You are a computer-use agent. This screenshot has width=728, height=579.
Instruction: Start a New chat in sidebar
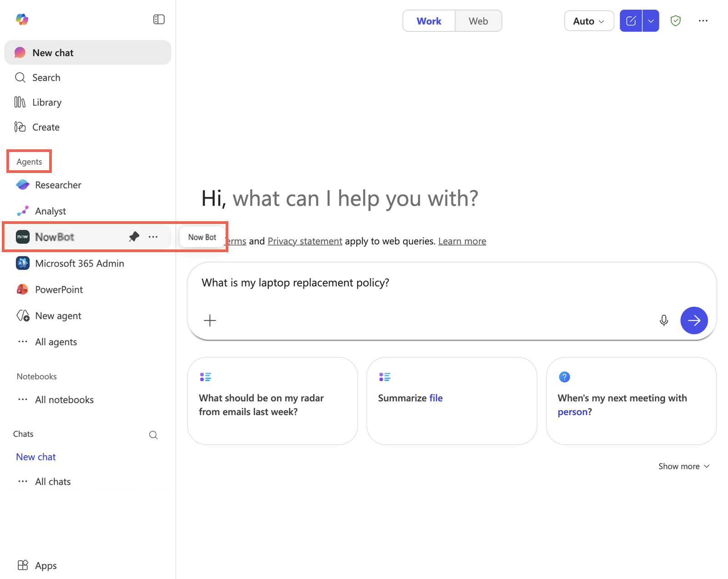(x=88, y=53)
